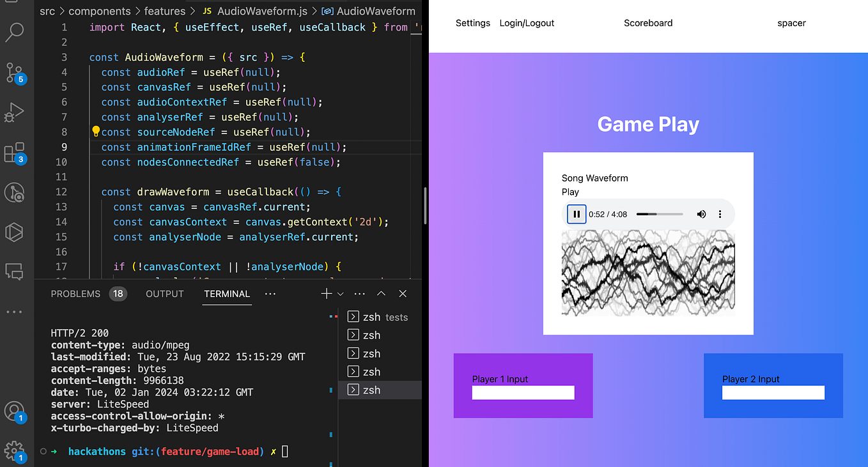Viewport: 868px width, 467px height.
Task: Open the launch profile dropdown beside plus
Action: (341, 294)
